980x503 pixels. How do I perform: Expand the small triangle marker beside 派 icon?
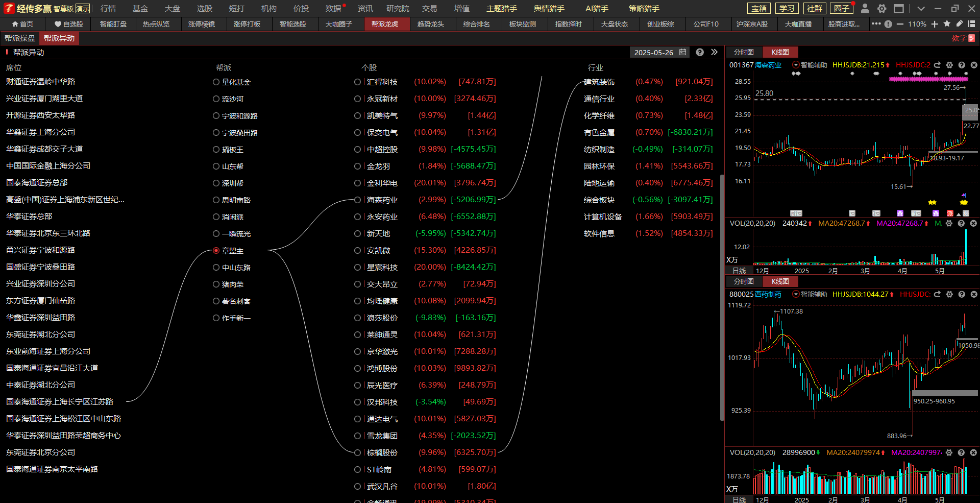coord(959,214)
